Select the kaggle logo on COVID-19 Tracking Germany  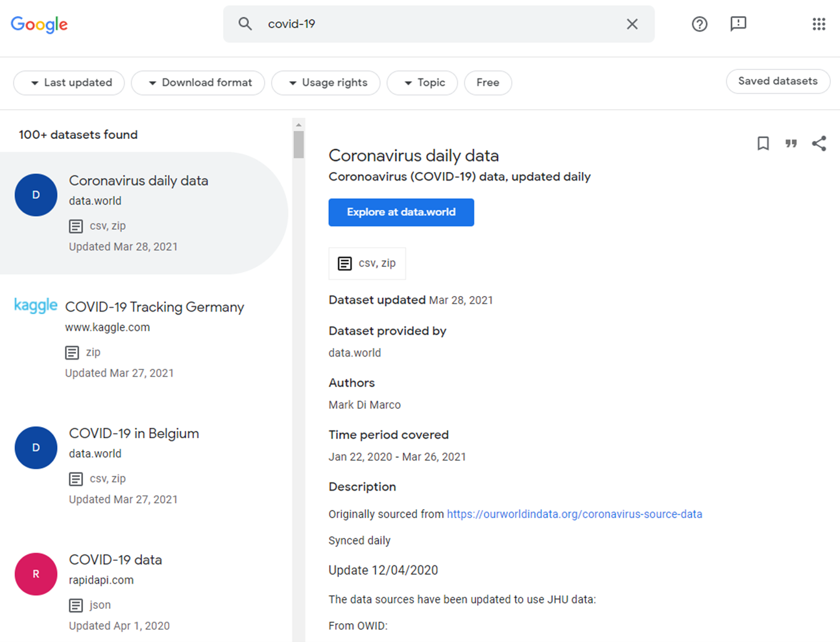(x=35, y=306)
